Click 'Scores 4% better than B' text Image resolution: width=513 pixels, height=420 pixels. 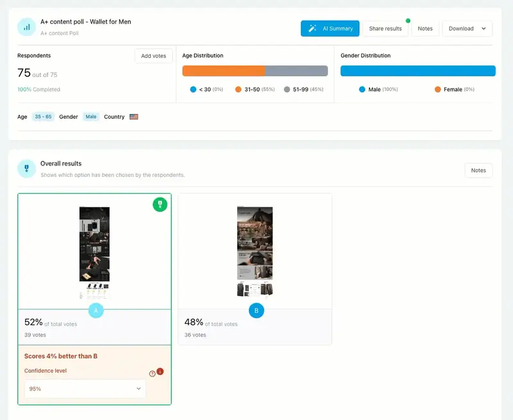pos(61,357)
